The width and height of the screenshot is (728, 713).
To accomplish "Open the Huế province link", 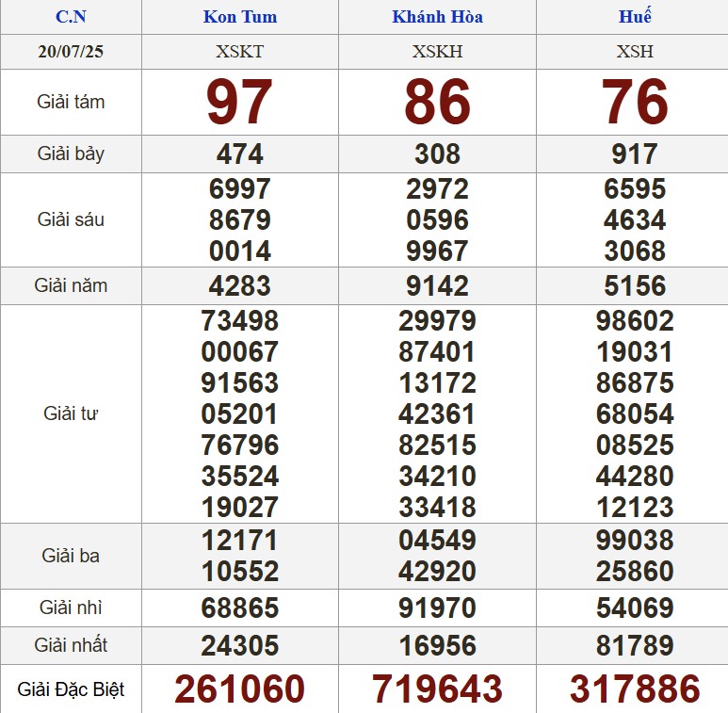I will (635, 17).
